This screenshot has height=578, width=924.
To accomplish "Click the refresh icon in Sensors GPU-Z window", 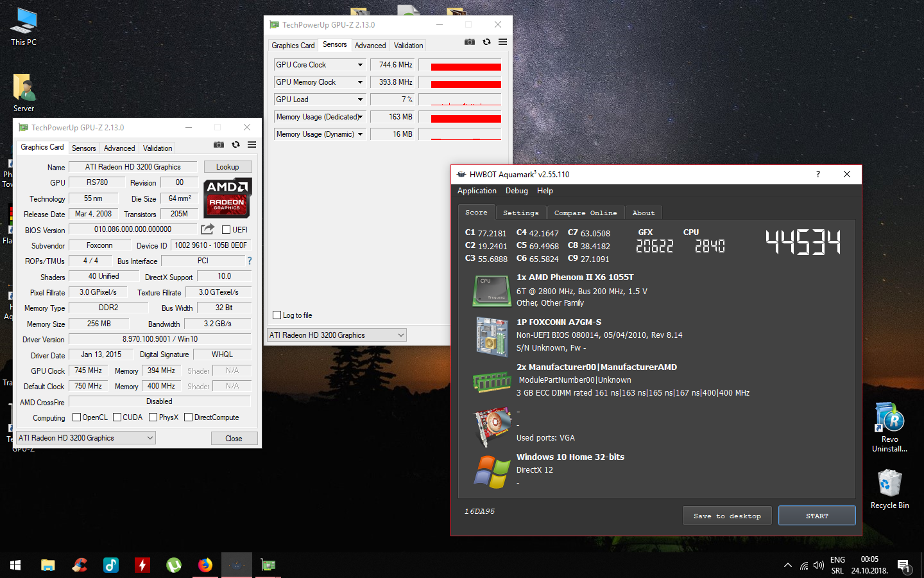I will pos(487,42).
